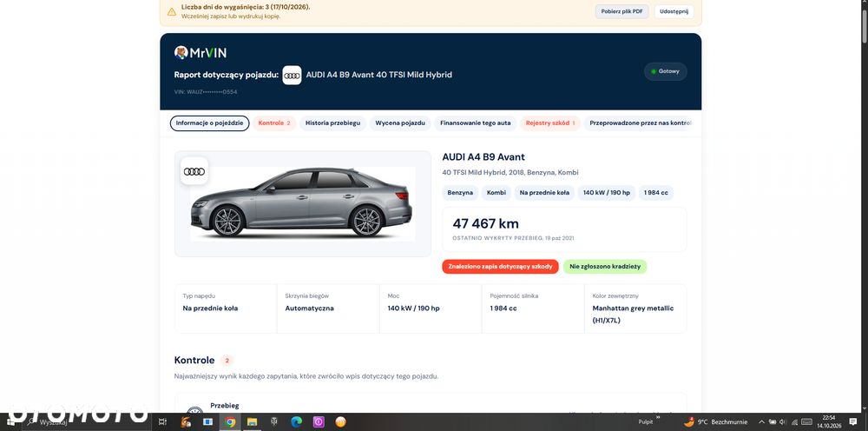
Task: Click the AUDI A4 B9 Avant title
Action: (x=483, y=156)
